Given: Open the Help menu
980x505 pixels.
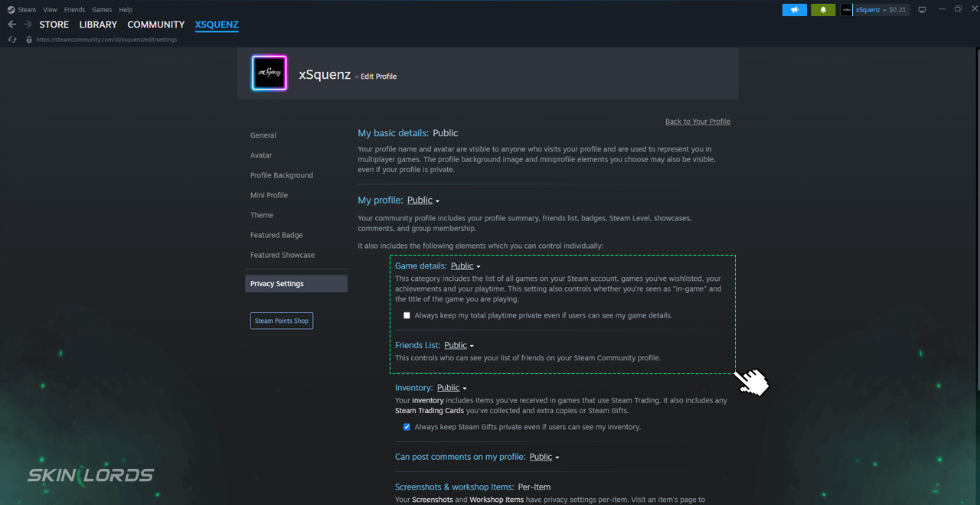Looking at the screenshot, I should [x=126, y=10].
